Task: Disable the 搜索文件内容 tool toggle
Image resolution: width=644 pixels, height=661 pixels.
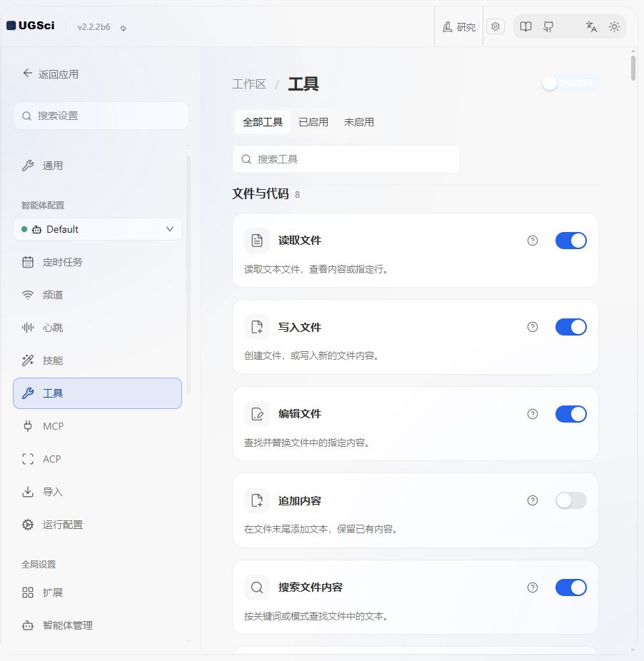Action: pos(570,587)
